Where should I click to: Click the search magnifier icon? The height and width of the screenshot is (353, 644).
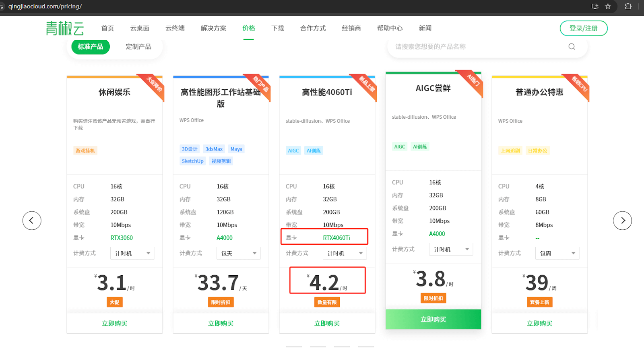tap(572, 47)
